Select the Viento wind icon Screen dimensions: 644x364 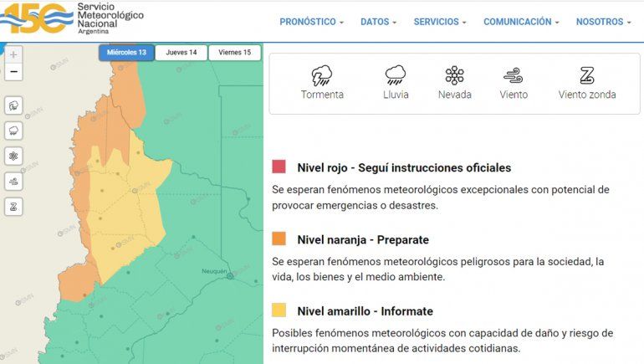coord(514,76)
